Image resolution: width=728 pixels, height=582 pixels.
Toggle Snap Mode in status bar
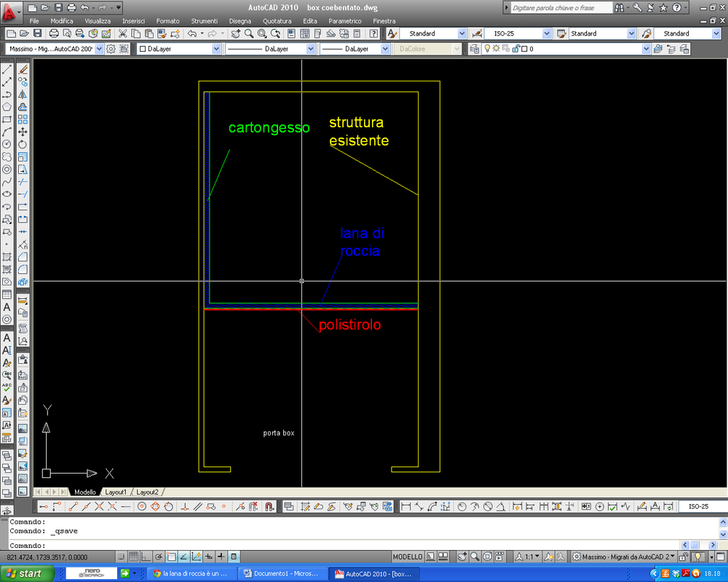pyautogui.click(x=121, y=557)
